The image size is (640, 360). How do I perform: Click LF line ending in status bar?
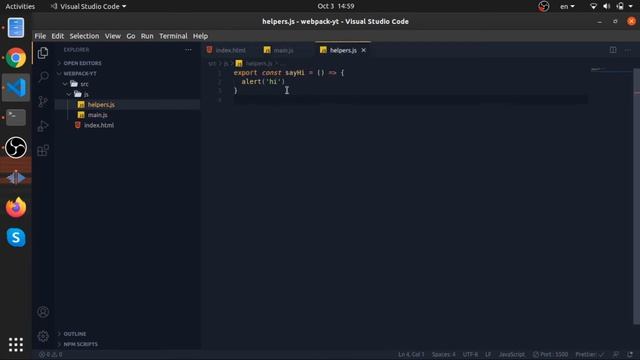tap(488, 354)
